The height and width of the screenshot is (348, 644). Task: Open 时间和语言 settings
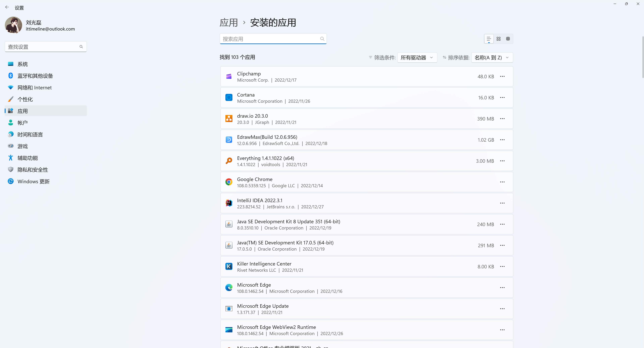46,134
